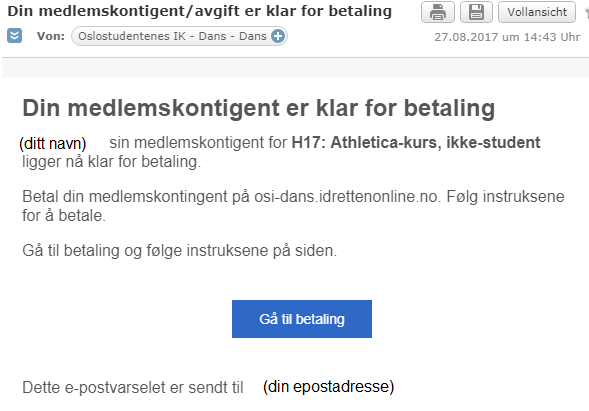This screenshot has height=411, width=589.
Task: Save the email with the floppy disk icon
Action: click(476, 12)
